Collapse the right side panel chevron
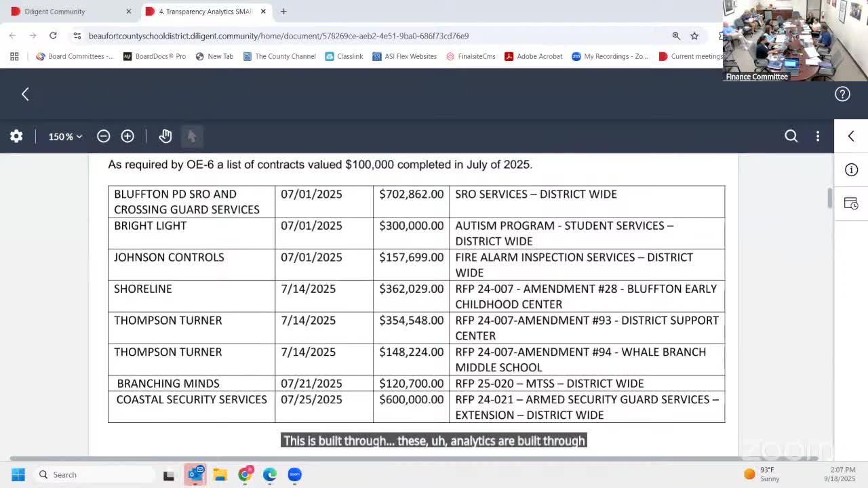 851,136
